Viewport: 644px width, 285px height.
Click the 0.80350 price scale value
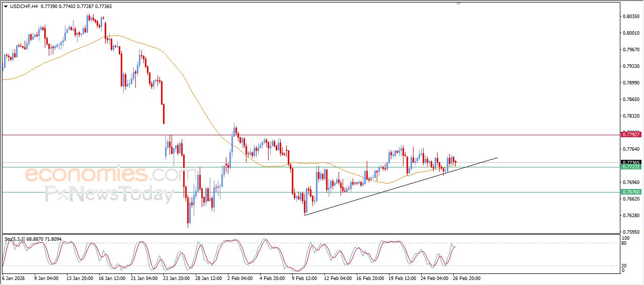631,17
